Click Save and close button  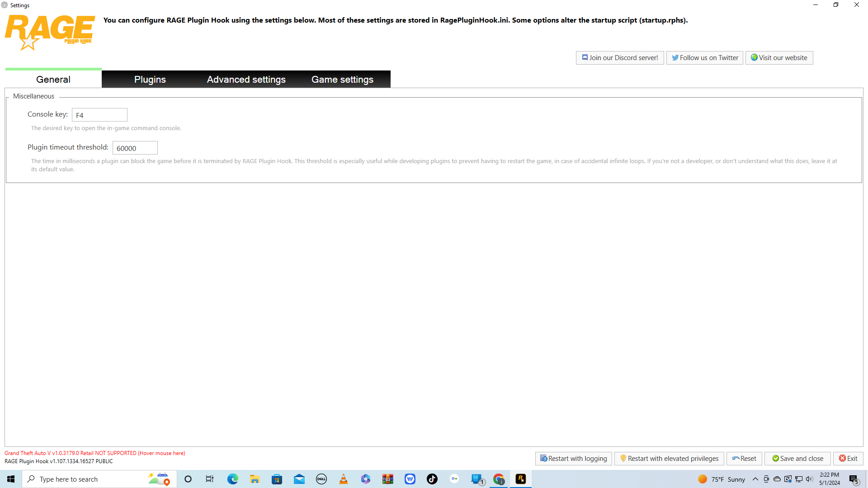797,459
